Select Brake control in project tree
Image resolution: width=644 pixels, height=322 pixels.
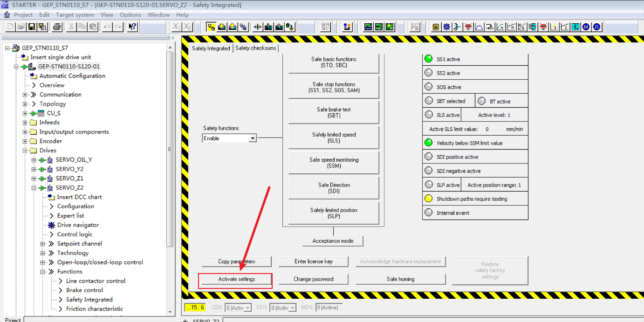tap(84, 290)
